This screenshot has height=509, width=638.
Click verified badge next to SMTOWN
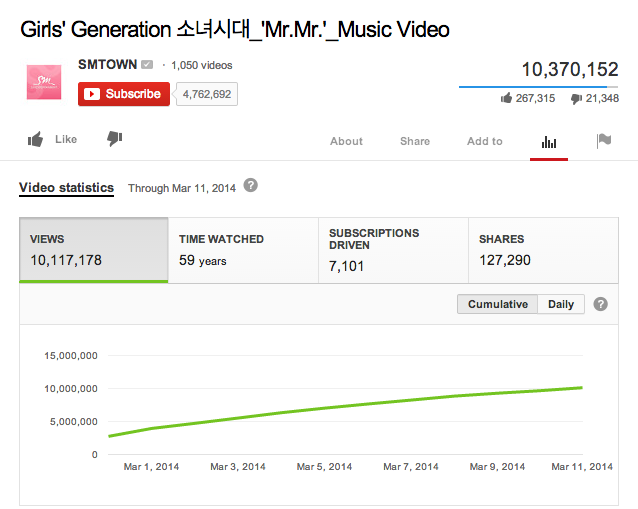tap(147, 64)
